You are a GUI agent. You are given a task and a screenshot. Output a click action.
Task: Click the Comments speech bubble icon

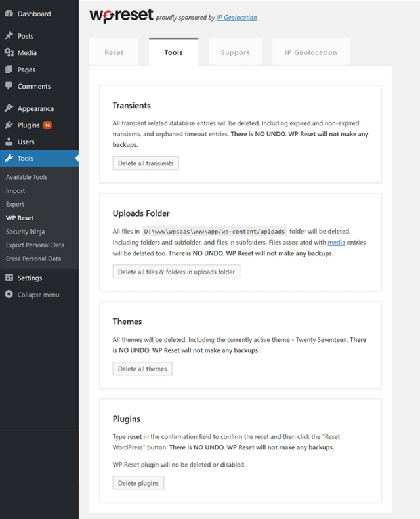click(9, 86)
